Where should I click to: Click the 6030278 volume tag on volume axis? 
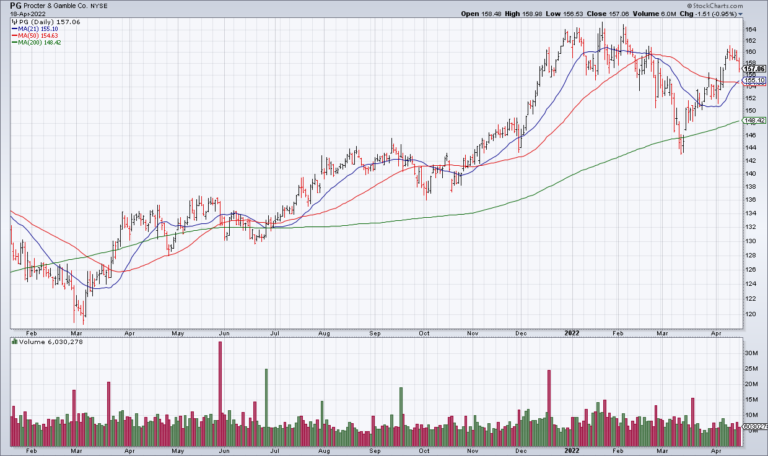pos(755,427)
